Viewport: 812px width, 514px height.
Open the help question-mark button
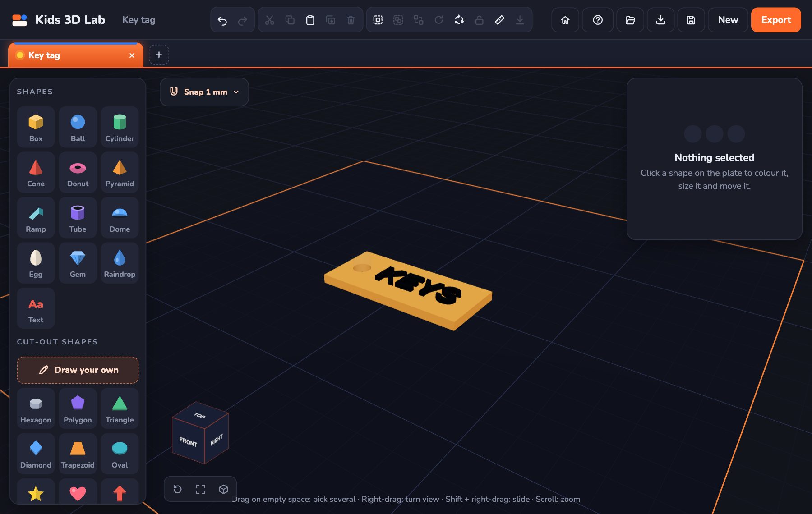click(598, 20)
